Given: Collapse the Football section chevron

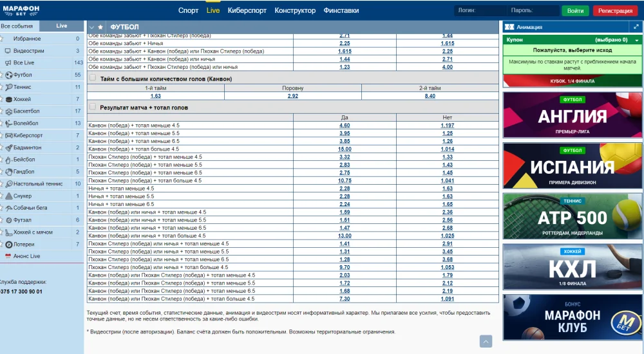Looking at the screenshot, I should (91, 26).
